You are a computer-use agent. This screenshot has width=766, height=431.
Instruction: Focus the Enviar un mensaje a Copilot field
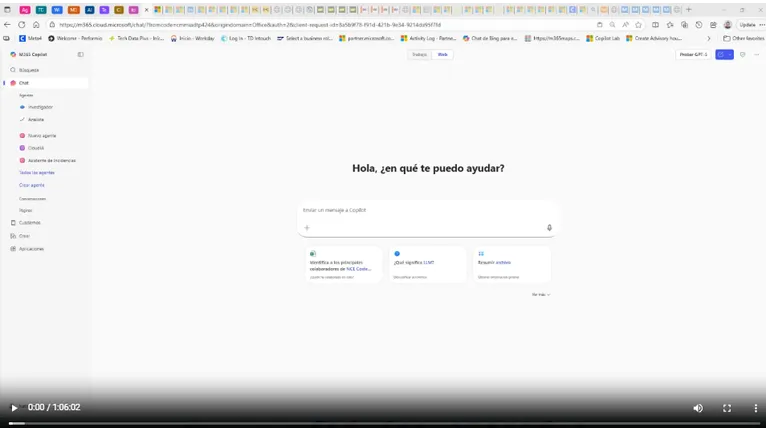[427, 210]
